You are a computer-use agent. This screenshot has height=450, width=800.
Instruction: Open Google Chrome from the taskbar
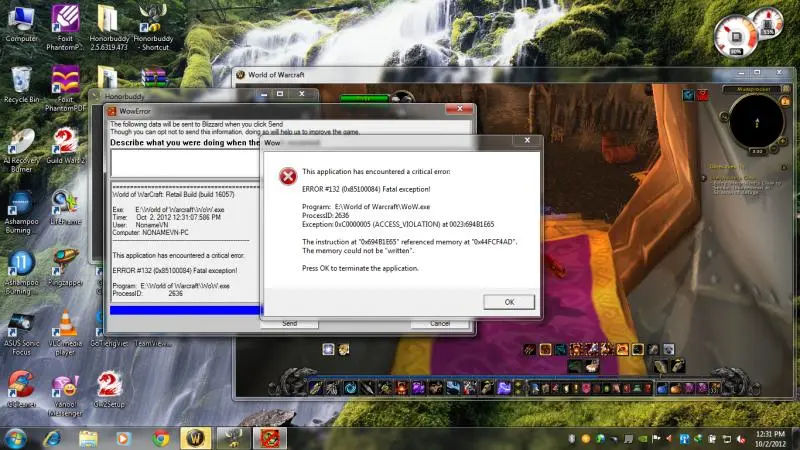click(160, 438)
